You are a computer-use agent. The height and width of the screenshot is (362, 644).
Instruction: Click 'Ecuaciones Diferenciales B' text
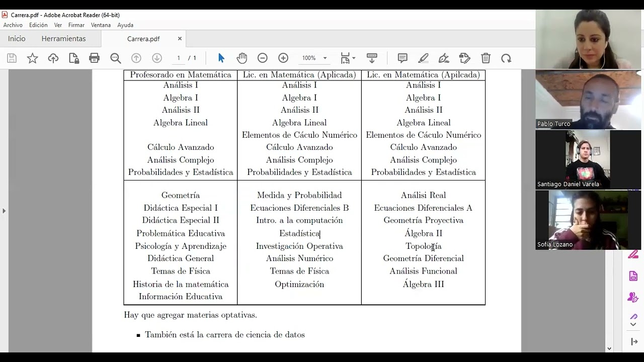click(x=299, y=208)
